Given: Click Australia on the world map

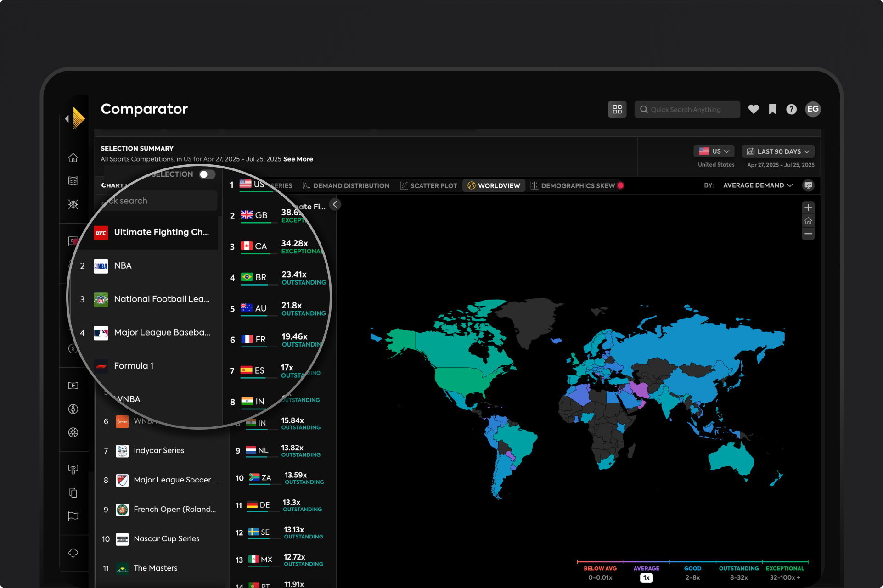Looking at the screenshot, I should (x=731, y=460).
